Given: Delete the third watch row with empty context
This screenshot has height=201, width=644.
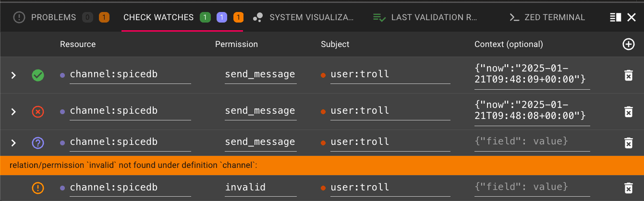Looking at the screenshot, I should coord(628,143).
